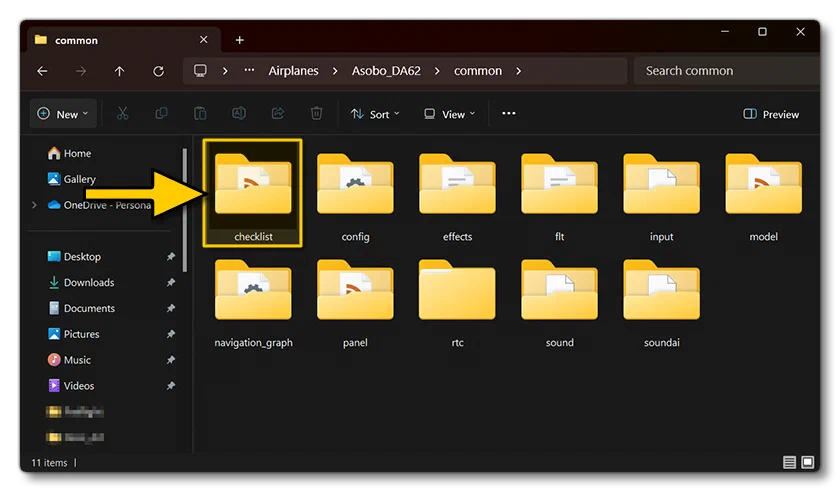Open a new tab with plus button
Screen dimensions: 840x492
[x=239, y=40]
